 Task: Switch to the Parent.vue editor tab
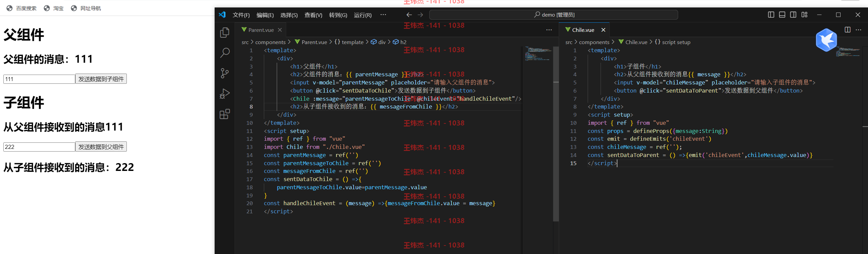click(x=261, y=30)
